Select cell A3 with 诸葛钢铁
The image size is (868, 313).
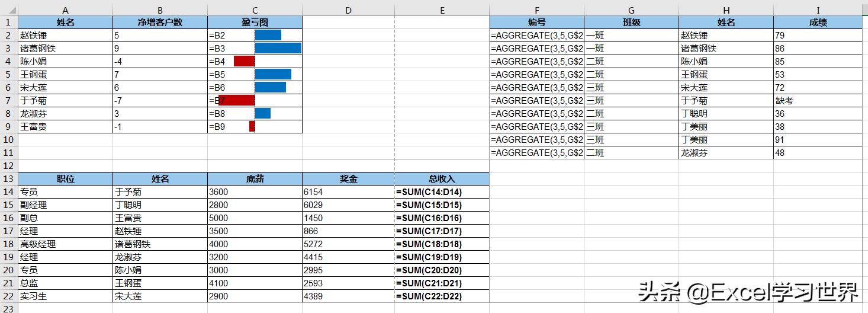[65, 49]
